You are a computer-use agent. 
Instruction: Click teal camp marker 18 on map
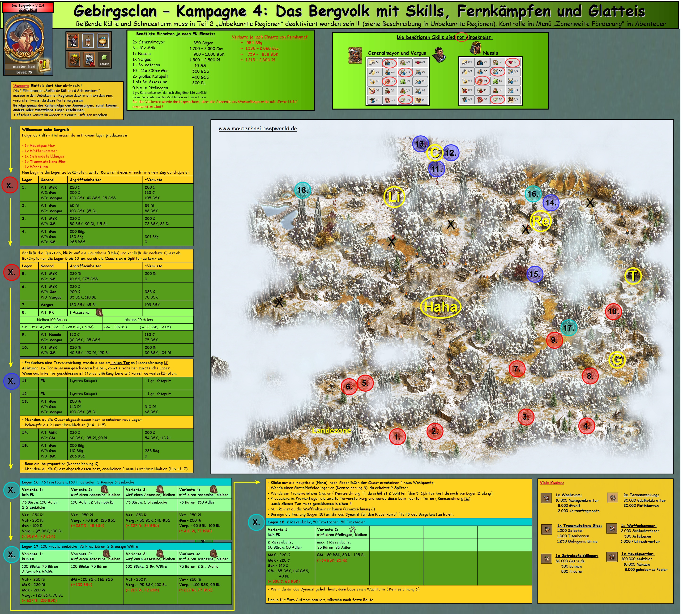pyautogui.click(x=303, y=190)
